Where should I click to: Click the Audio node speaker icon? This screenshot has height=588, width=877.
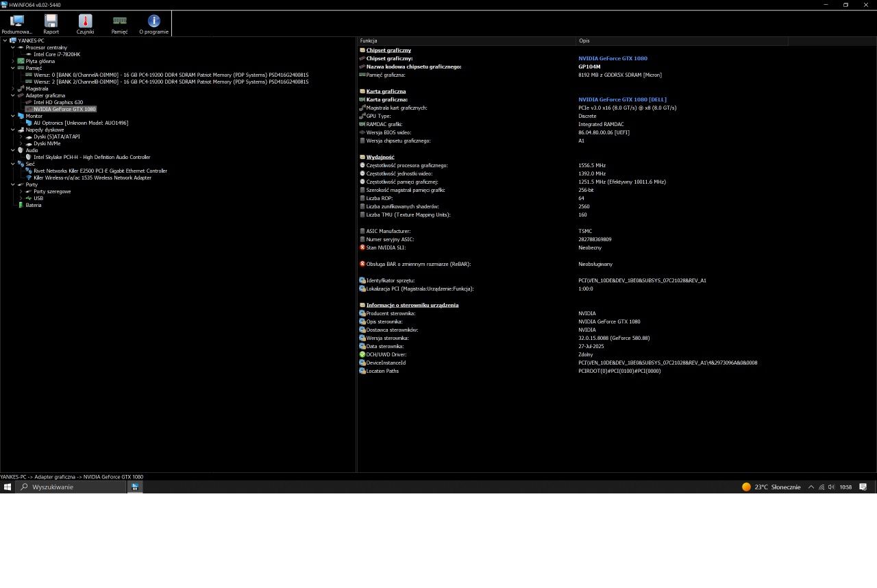tap(21, 150)
